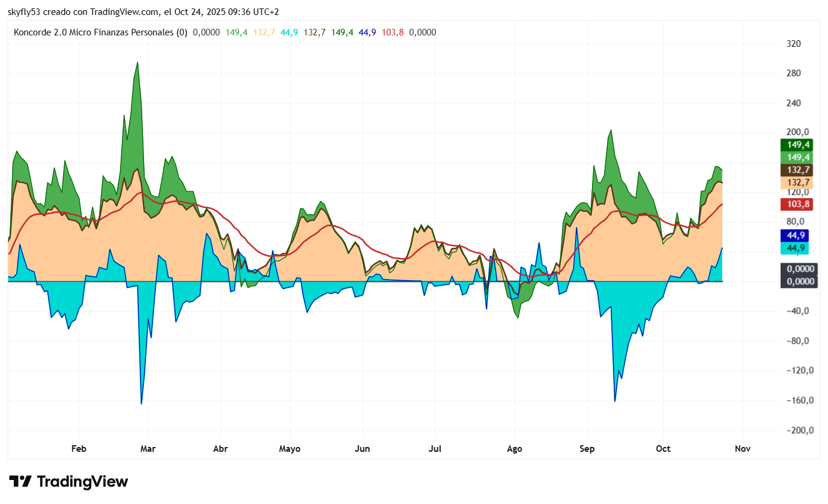The height and width of the screenshot is (504, 828).
Task: Click the cyan 44,9 value in the legend
Action: [289, 32]
